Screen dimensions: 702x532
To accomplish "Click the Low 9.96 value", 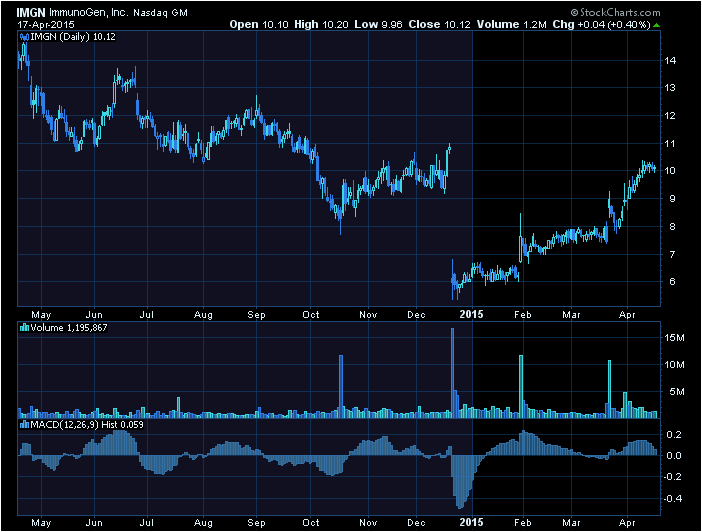I will tap(378, 25).
